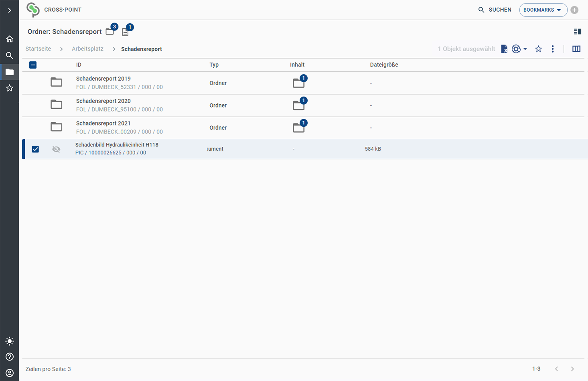The image size is (588, 381).
Task: Uncheck the Schadenbild Hydraulikeinheit H118 checkbox
Action: (x=35, y=149)
